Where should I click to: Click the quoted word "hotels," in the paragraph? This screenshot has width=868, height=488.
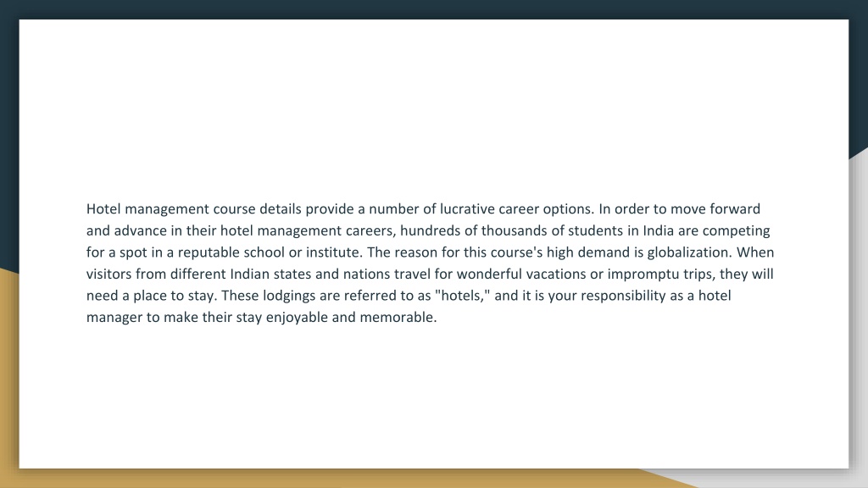tap(463, 296)
